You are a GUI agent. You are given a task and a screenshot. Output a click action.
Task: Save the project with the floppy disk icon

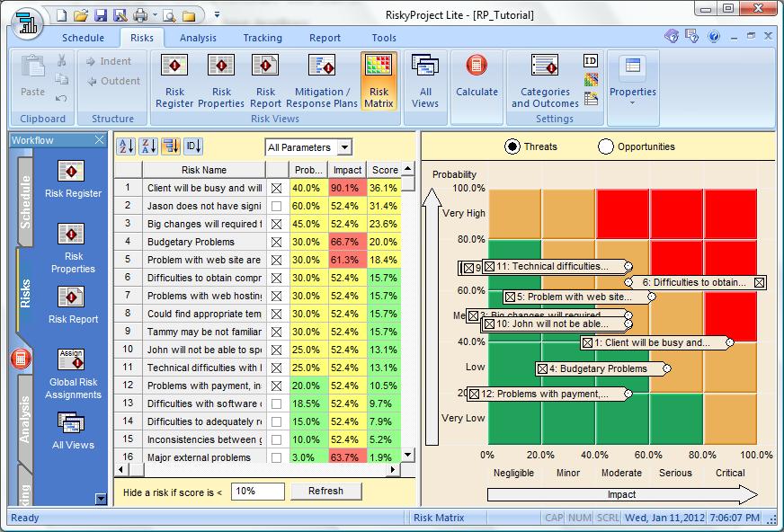point(101,16)
